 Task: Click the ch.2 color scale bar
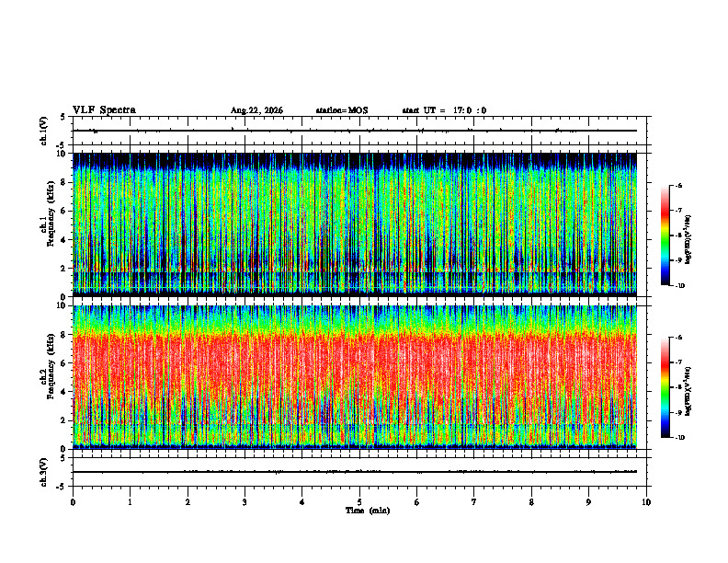665,387
